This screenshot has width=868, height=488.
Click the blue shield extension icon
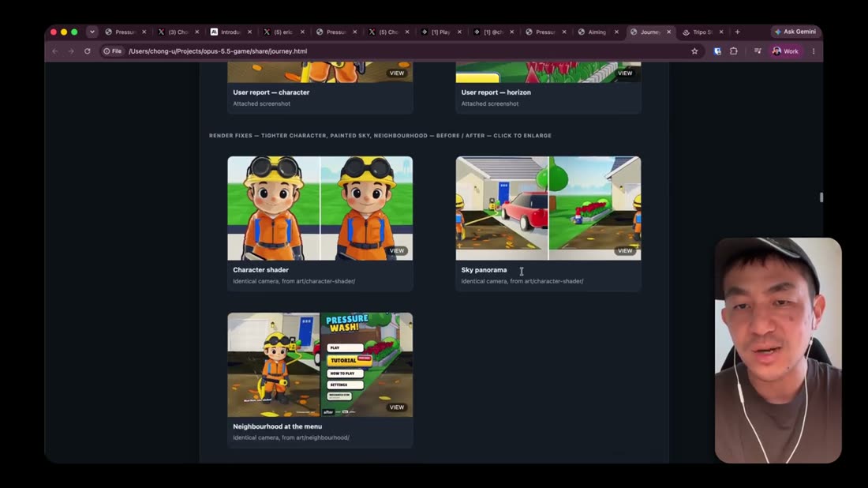click(717, 51)
